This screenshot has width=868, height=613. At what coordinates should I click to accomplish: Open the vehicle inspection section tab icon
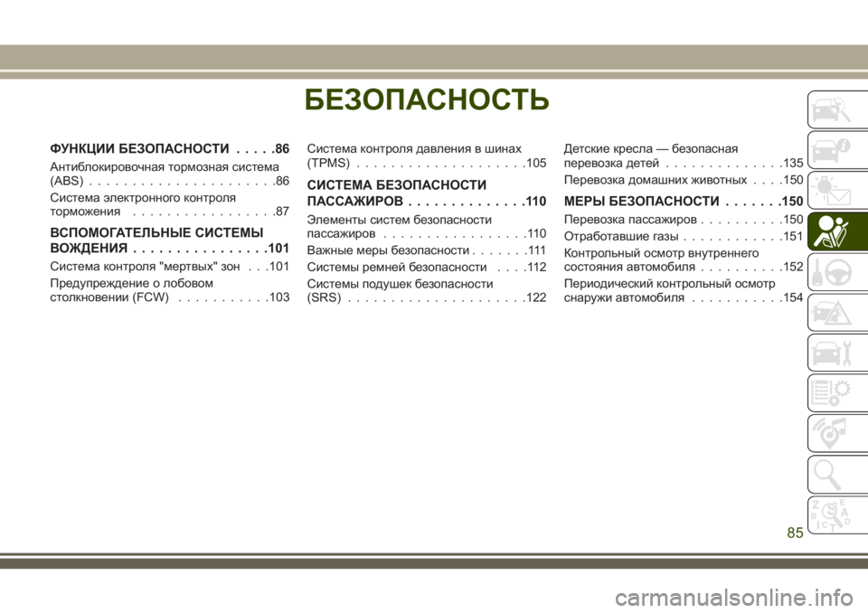click(837, 109)
